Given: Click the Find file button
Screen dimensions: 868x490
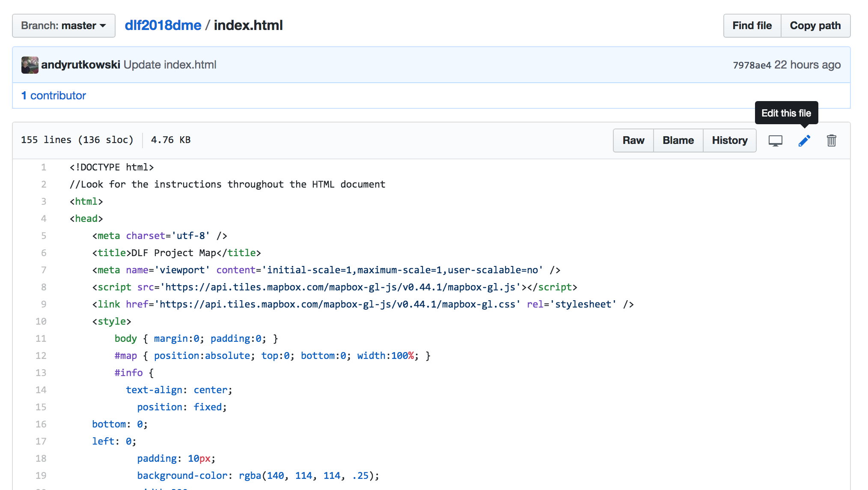Looking at the screenshot, I should [x=752, y=26].
